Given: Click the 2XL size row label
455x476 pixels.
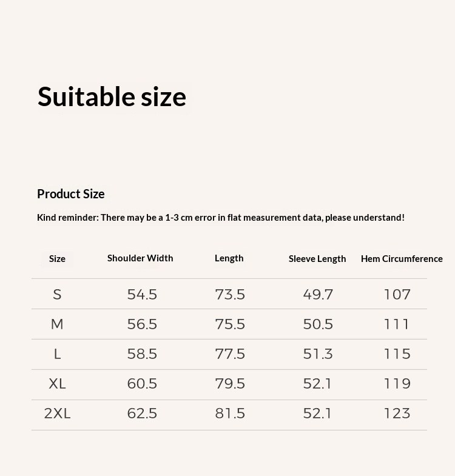Looking at the screenshot, I should 57,414.
